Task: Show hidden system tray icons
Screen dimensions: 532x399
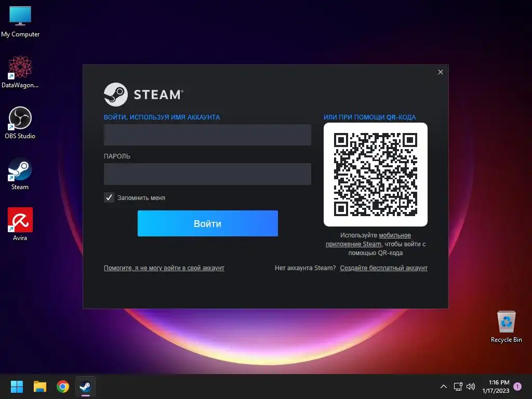Action: coord(444,387)
